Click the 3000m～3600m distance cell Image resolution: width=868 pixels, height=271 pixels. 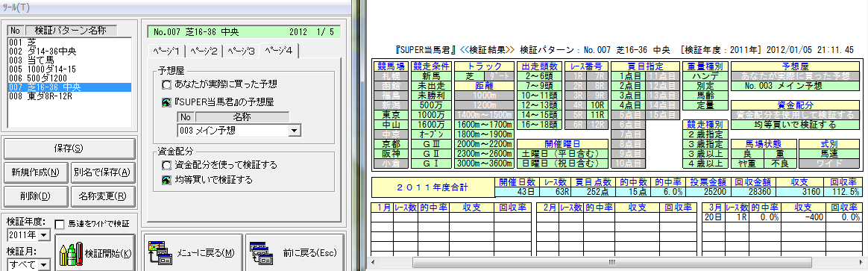(485, 163)
